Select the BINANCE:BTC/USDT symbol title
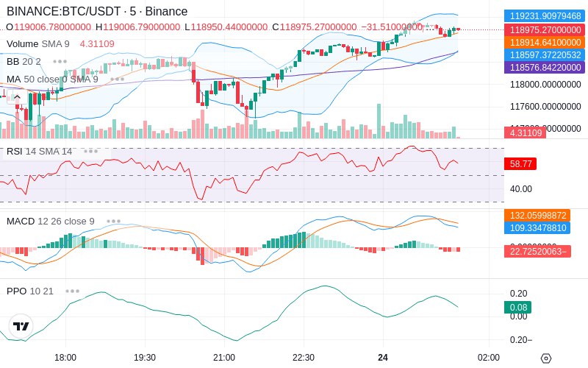 97,11
